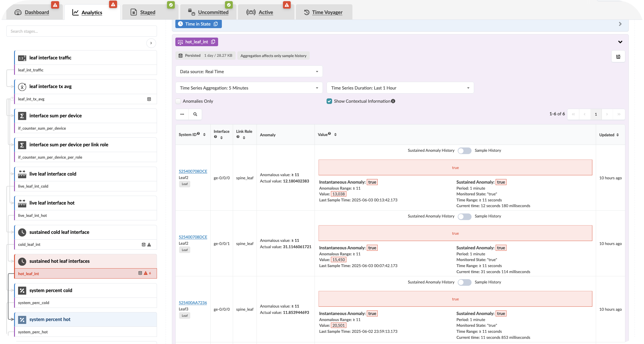
Task: Click copy icon next to Time in State
Action: pyautogui.click(x=216, y=24)
